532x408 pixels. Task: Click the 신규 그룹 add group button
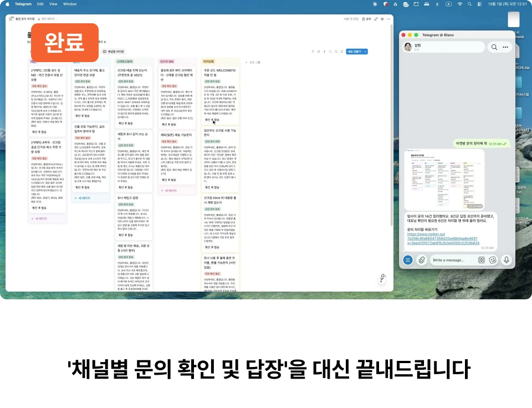(253, 63)
